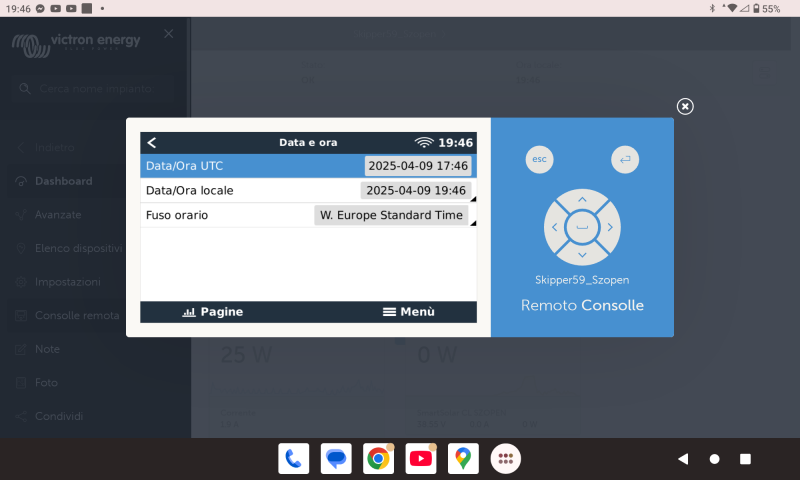The height and width of the screenshot is (480, 800).
Task: Open the Phone app in the dock
Action: click(293, 459)
